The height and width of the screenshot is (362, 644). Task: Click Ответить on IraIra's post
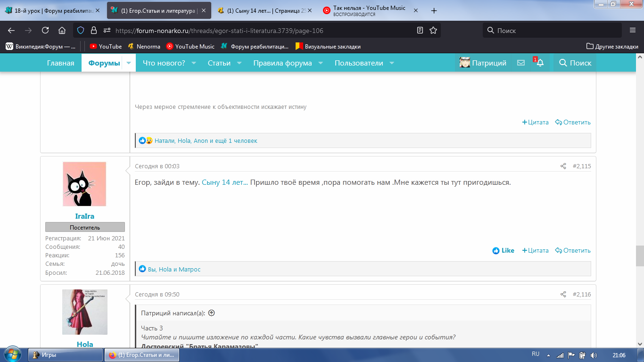pyautogui.click(x=573, y=251)
